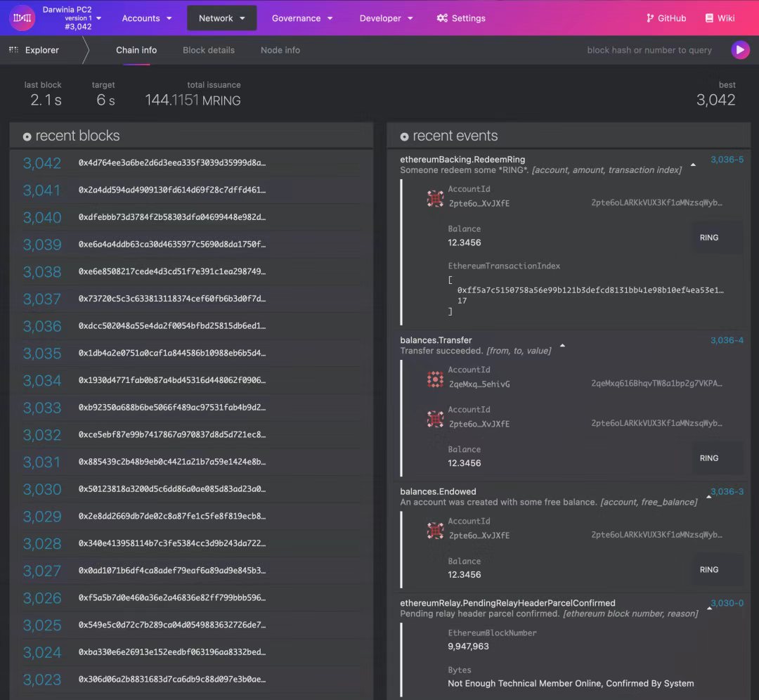Collapse the balances.Transfer event details

(562, 345)
